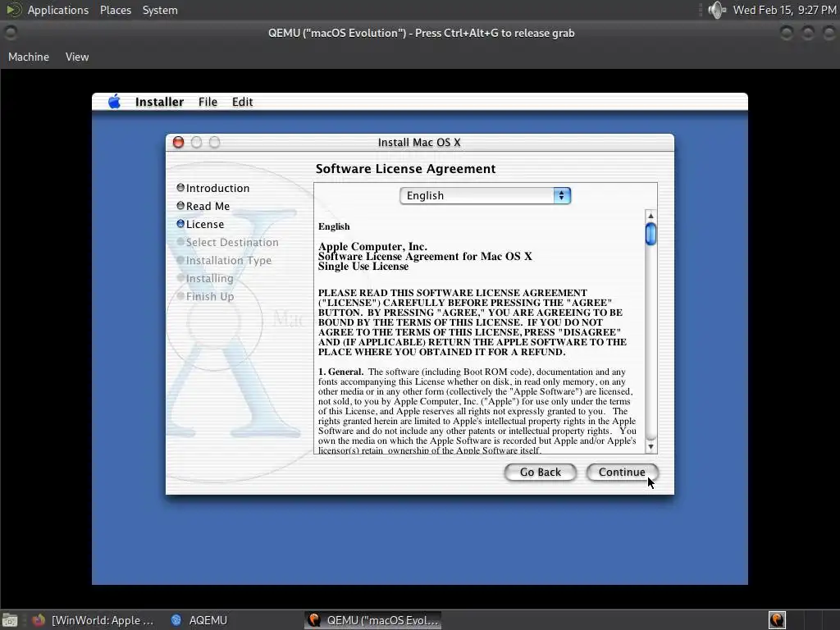Open the QEMU Machine menu
This screenshot has height=630, width=840.
tap(29, 57)
